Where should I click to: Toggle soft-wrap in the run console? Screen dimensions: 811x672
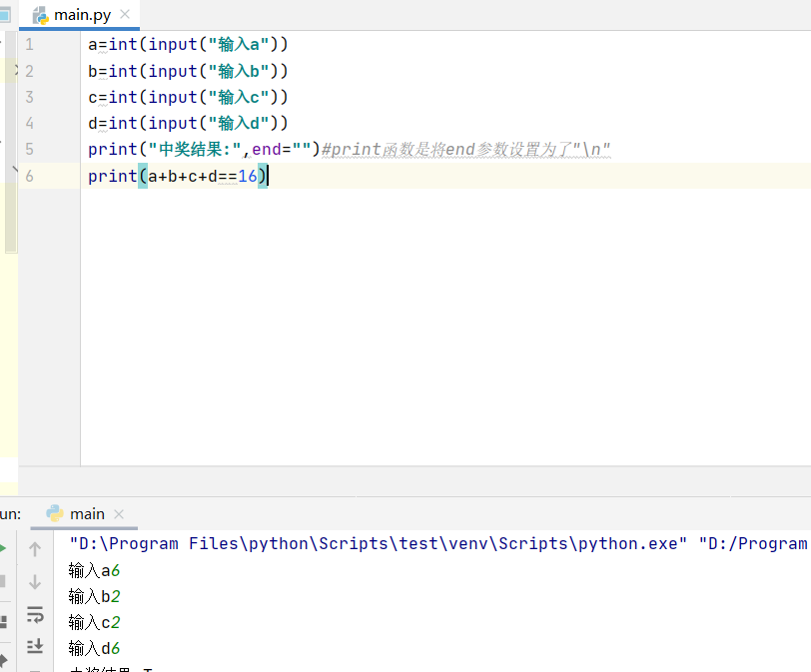36,616
